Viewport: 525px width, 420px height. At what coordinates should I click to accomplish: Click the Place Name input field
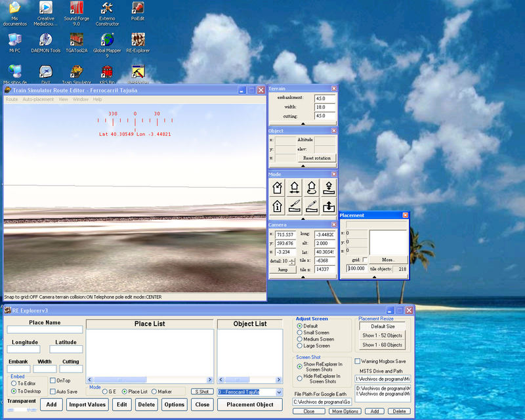(x=45, y=329)
